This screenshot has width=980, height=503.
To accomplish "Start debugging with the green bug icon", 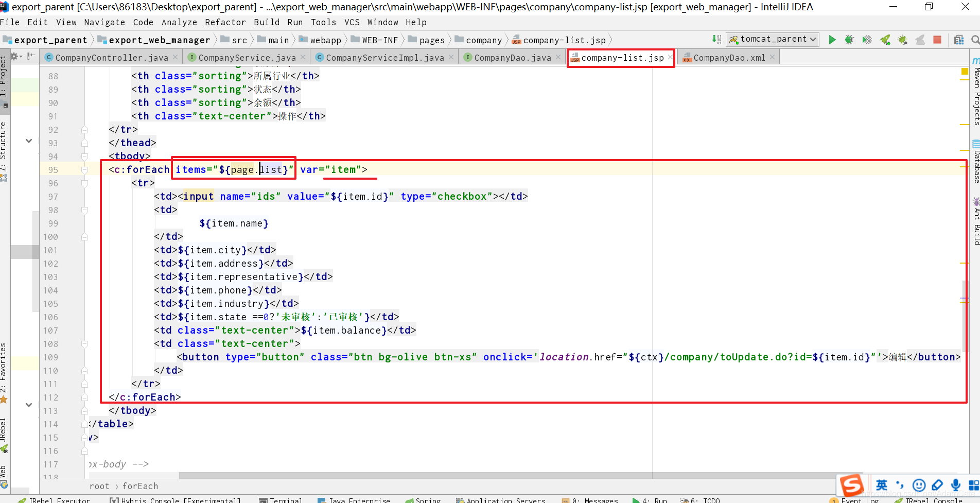I will 849,40.
